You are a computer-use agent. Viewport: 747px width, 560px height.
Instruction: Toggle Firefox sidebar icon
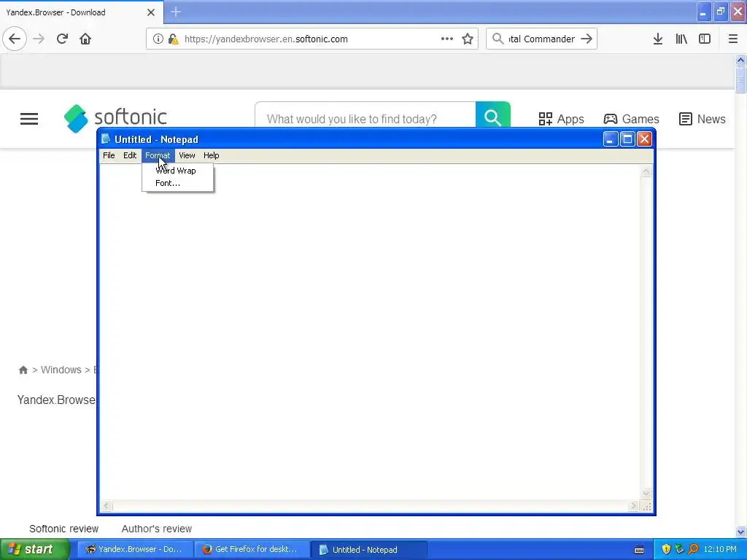pos(705,39)
